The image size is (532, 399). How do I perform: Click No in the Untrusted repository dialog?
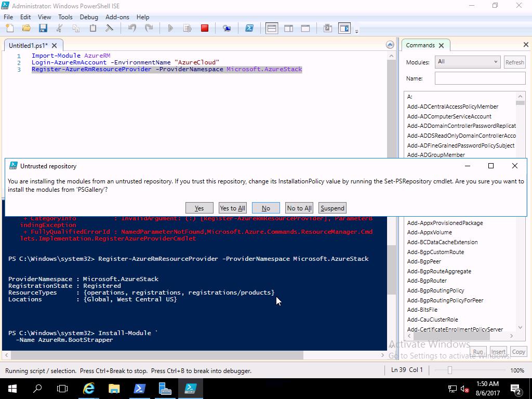coord(265,208)
